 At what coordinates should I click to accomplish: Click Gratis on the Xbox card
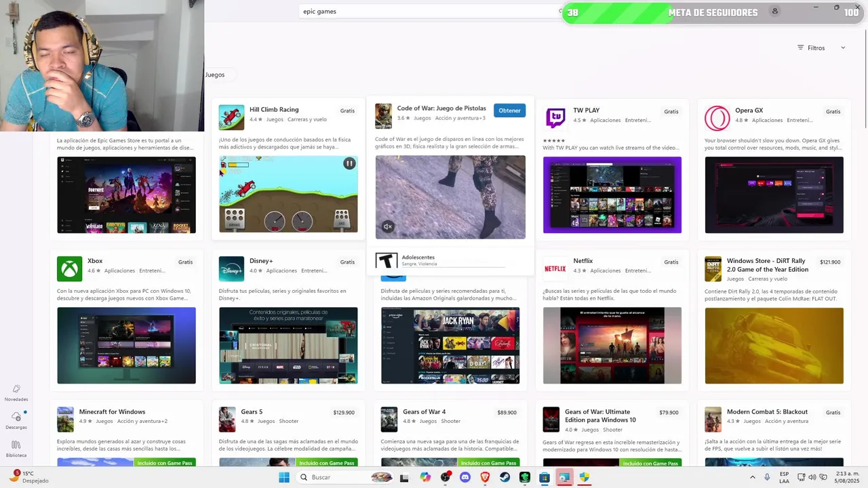[185, 262]
